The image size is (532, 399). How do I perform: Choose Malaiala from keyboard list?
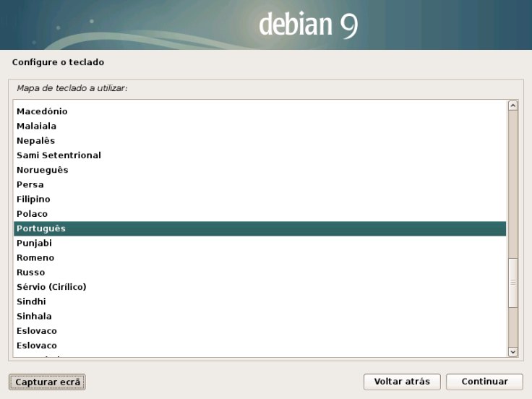coord(36,126)
